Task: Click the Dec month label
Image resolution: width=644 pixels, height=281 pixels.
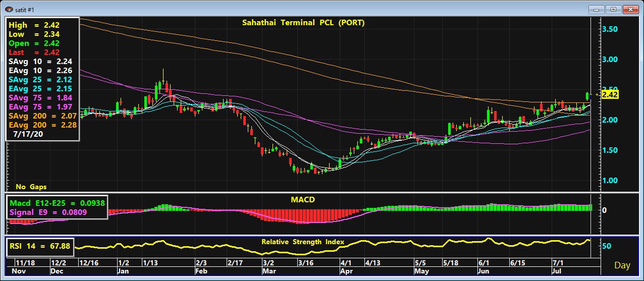Action: (58, 271)
